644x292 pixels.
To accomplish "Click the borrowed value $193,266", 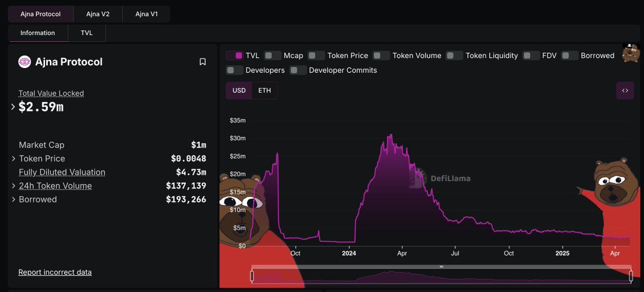I will [x=186, y=199].
